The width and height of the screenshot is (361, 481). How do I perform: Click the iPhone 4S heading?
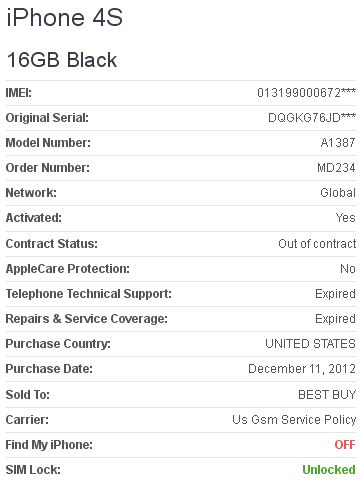pyautogui.click(x=65, y=17)
